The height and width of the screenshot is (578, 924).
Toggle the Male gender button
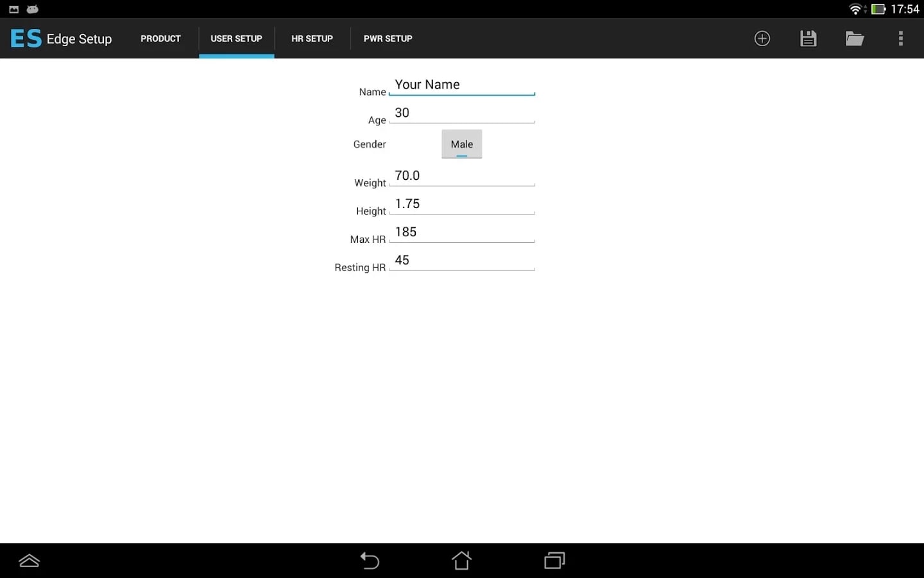pos(462,144)
